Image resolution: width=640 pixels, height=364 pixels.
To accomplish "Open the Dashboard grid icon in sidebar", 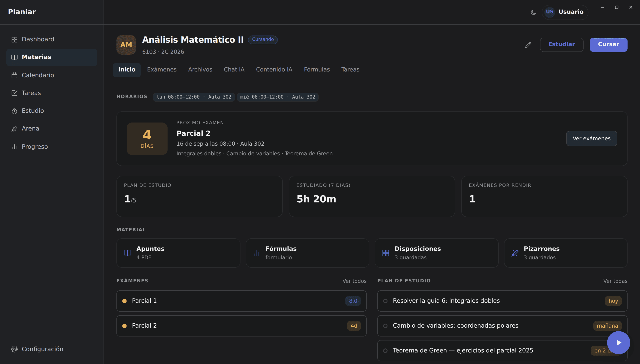I will [x=14, y=40].
